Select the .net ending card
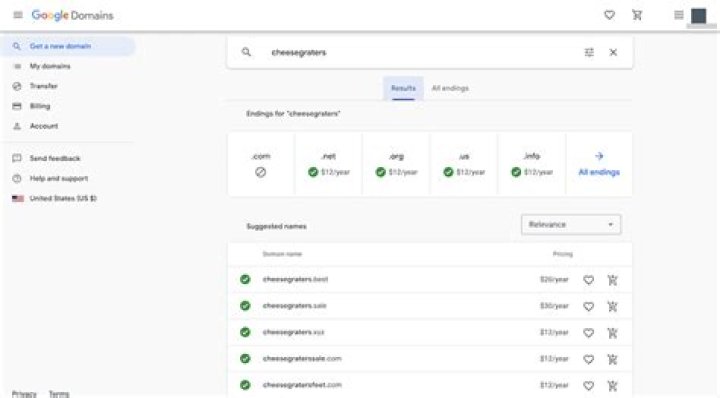Viewport: 720px width, 398px height. pyautogui.click(x=329, y=164)
